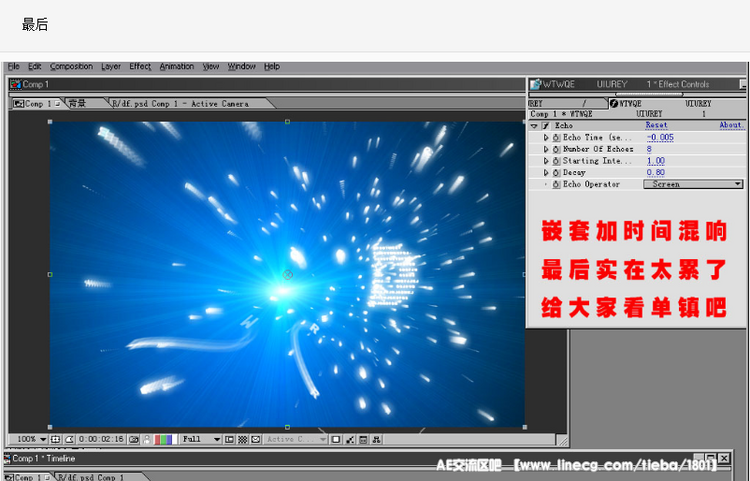Viewport: 750px width, 481px height.
Task: Open the Window menu
Action: [242, 66]
